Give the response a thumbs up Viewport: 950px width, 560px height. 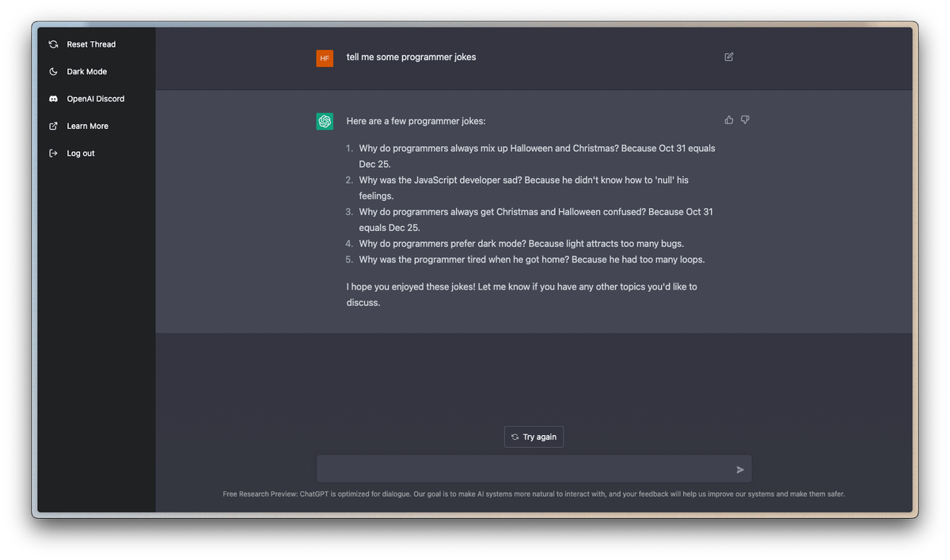[x=729, y=120]
